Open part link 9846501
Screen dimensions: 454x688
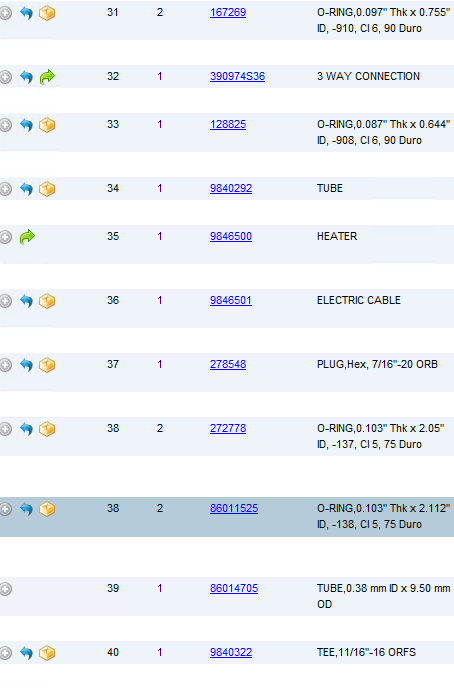coord(231,301)
